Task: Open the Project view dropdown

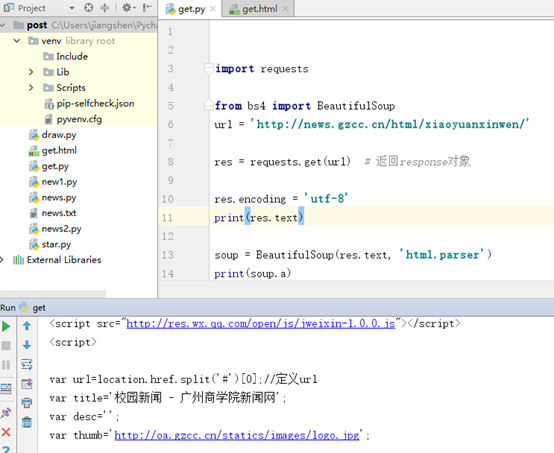Action: 72,8
